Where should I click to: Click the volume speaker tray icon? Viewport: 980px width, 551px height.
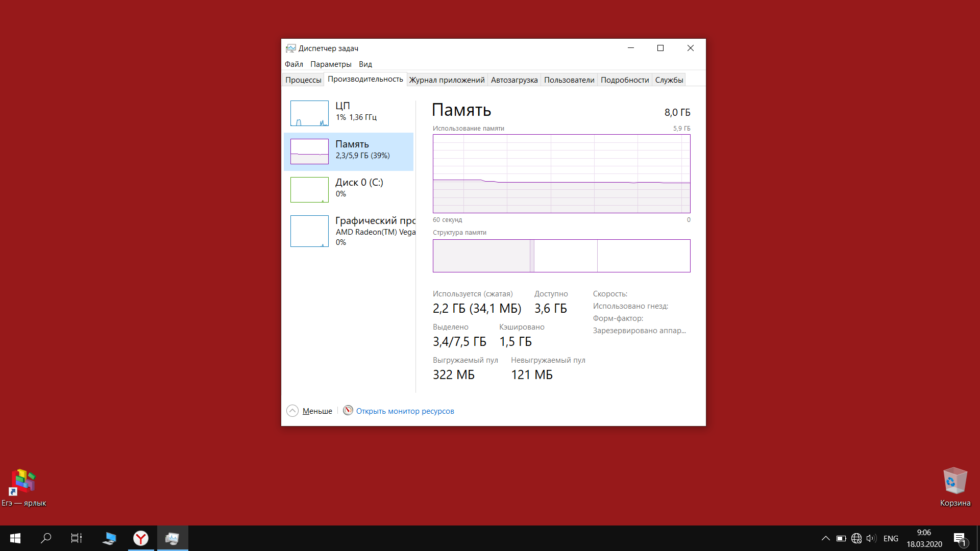[871, 538]
